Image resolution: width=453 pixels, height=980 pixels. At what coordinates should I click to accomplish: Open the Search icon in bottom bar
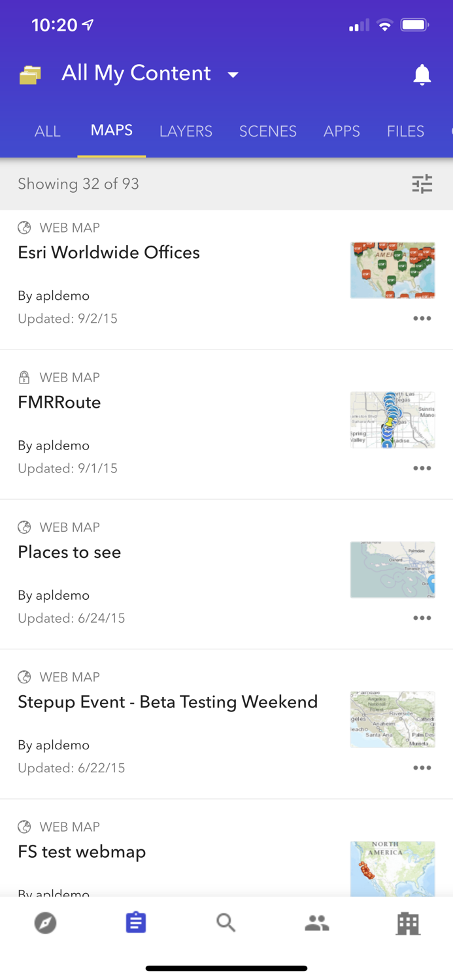(x=226, y=923)
